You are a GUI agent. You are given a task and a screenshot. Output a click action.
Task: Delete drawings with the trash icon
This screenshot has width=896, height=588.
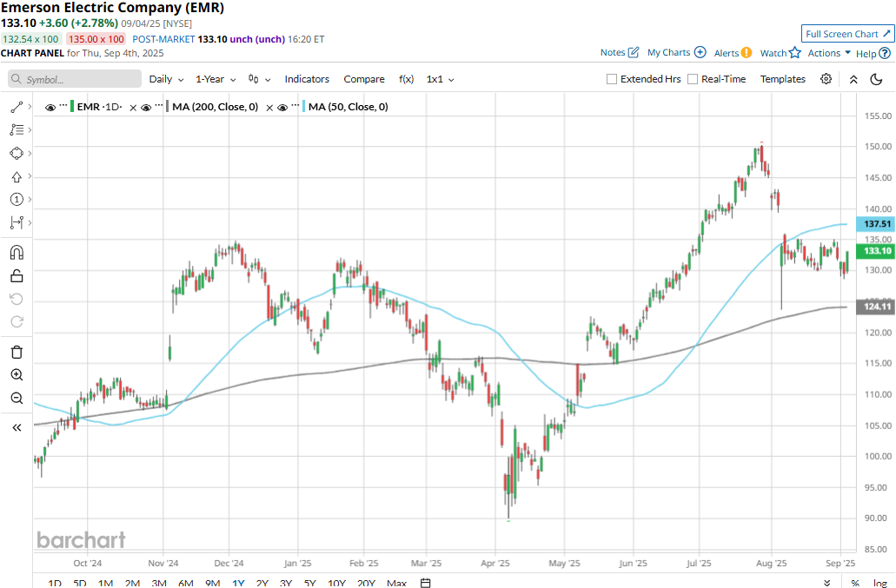tap(17, 352)
